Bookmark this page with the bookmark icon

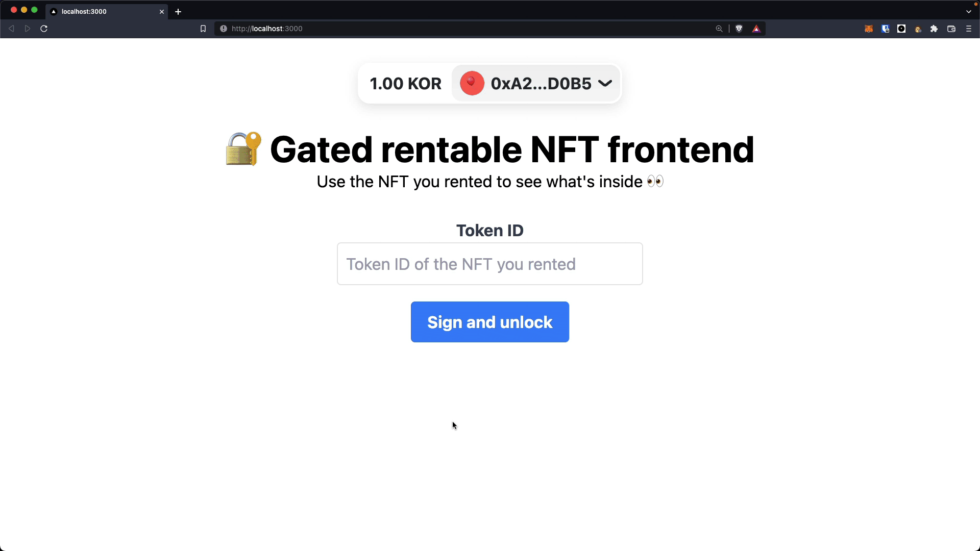tap(203, 29)
